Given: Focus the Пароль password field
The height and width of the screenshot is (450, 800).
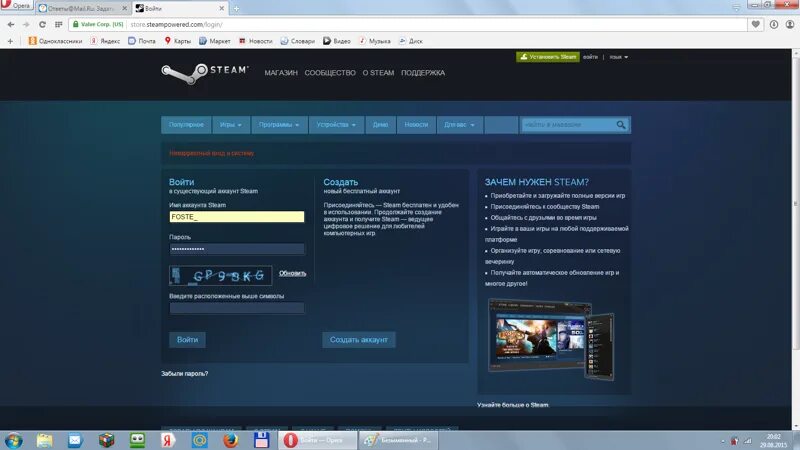Looking at the screenshot, I should (237, 249).
